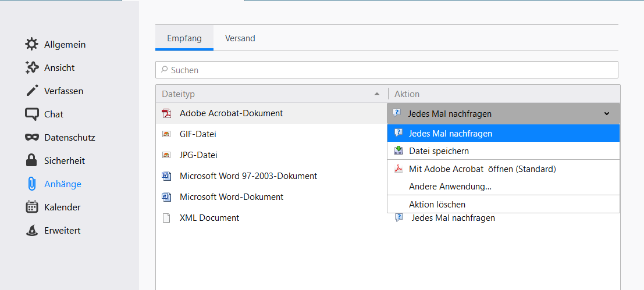Viewport: 644px width, 290px height.
Task: Click Acrobat icon of Mit Adobe Acrobat öffnen
Action: click(x=399, y=169)
